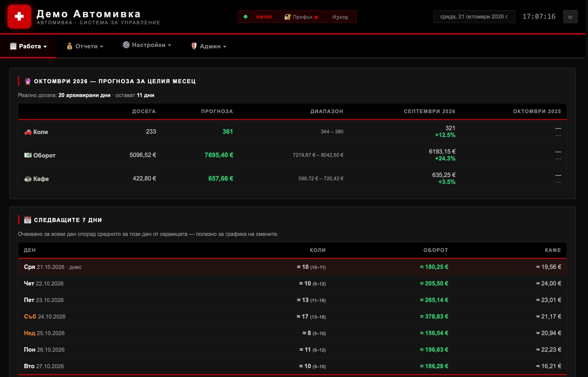Screen dimensions: 588x377
Task: Click the turnover value ≈ 378,83 €
Action: click(434, 317)
